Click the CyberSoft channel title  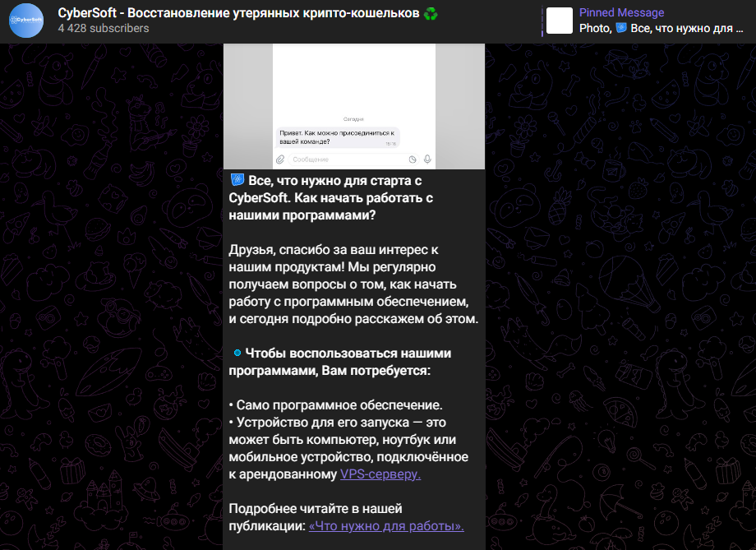point(248,13)
